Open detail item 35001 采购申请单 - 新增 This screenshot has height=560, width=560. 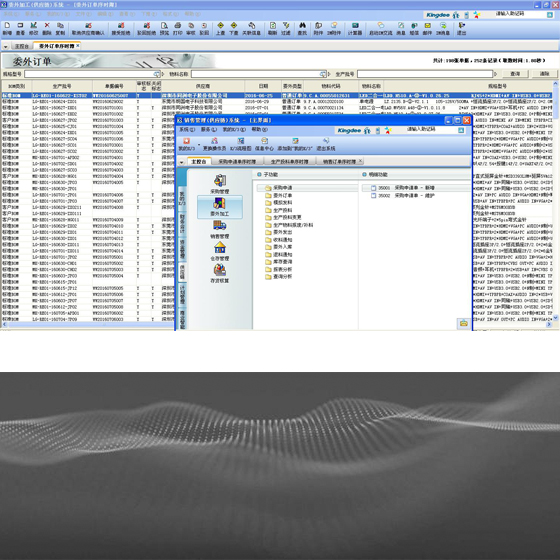point(402,188)
